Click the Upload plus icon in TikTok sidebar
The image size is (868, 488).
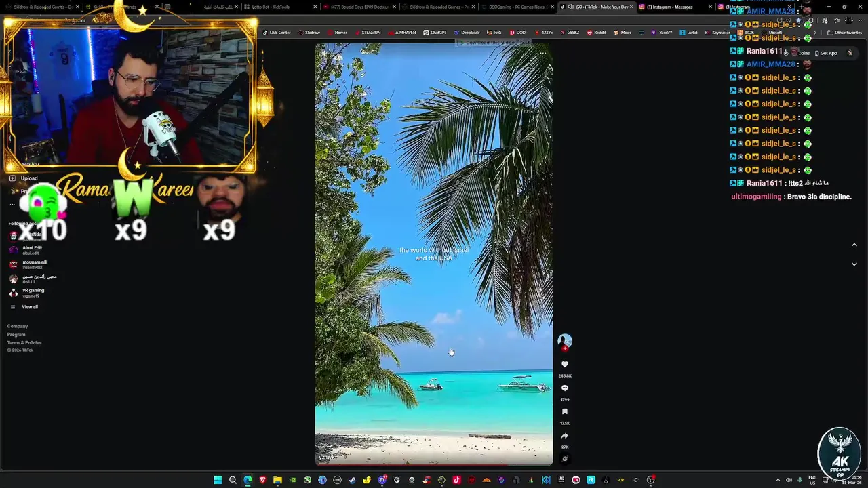point(12,178)
